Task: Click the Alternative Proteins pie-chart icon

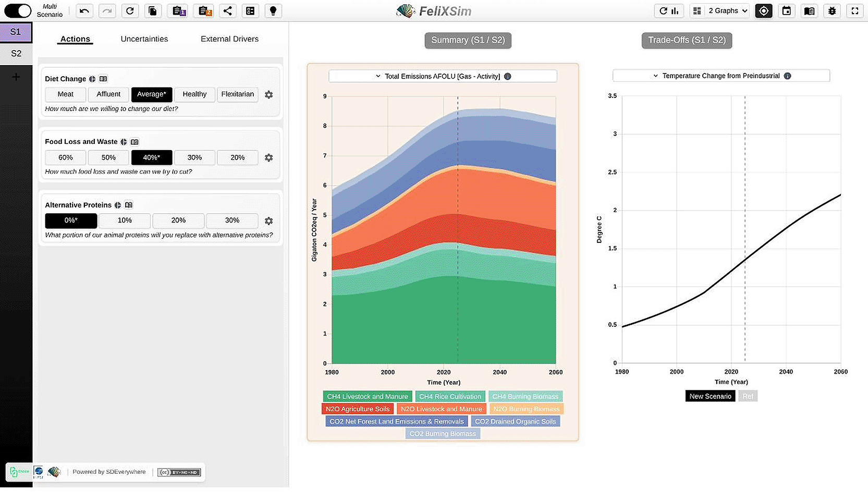Action: 118,205
